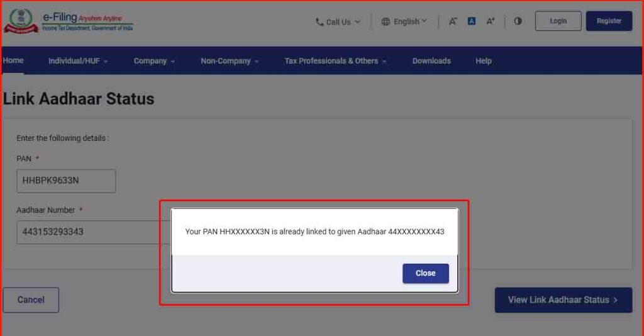Click the Cancel button
This screenshot has height=336, width=644.
[31, 300]
